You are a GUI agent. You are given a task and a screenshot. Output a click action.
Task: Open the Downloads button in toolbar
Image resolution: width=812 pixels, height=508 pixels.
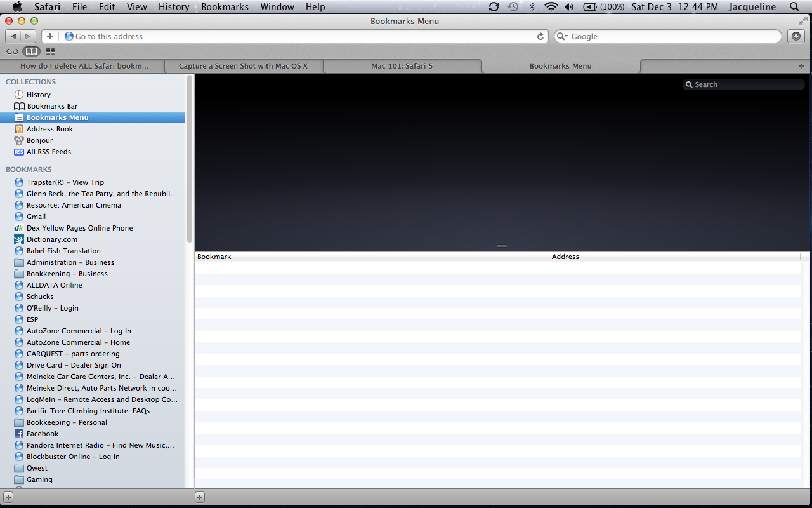(x=796, y=36)
